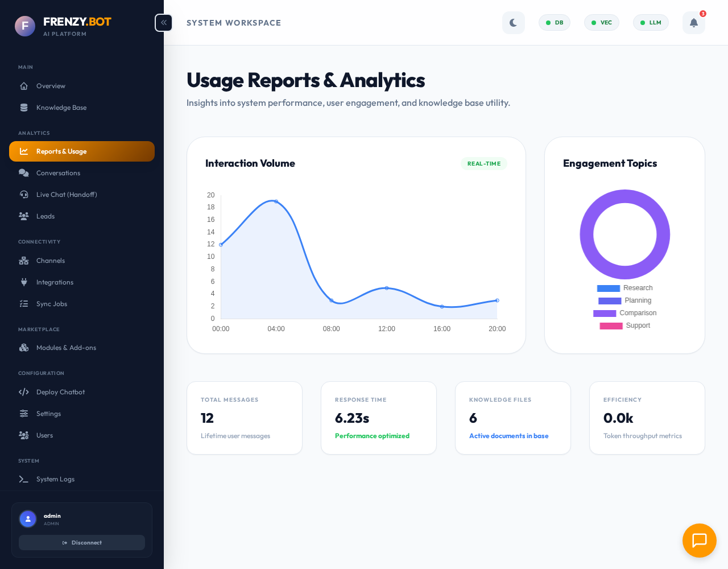This screenshot has width=728, height=569.
Task: Open the Knowledge Base section
Action: pos(61,108)
